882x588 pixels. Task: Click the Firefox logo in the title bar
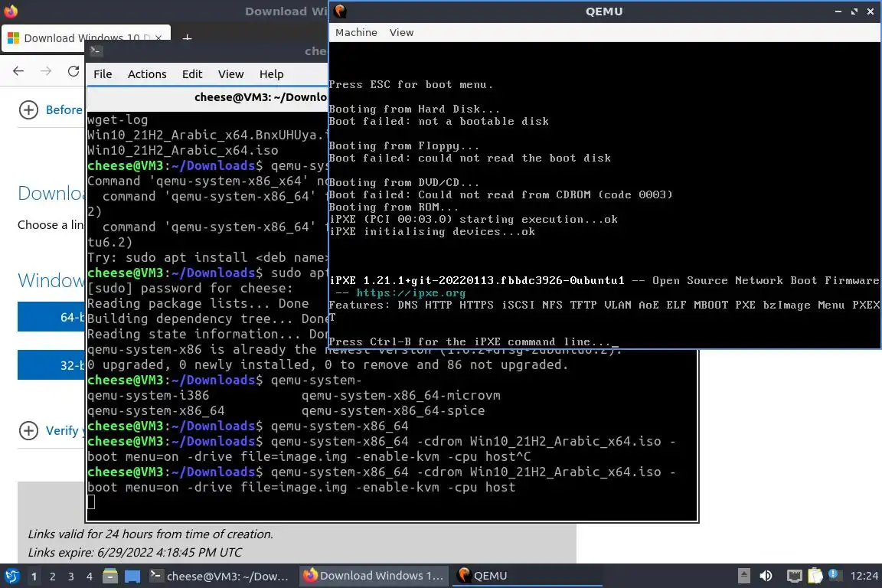(x=11, y=11)
